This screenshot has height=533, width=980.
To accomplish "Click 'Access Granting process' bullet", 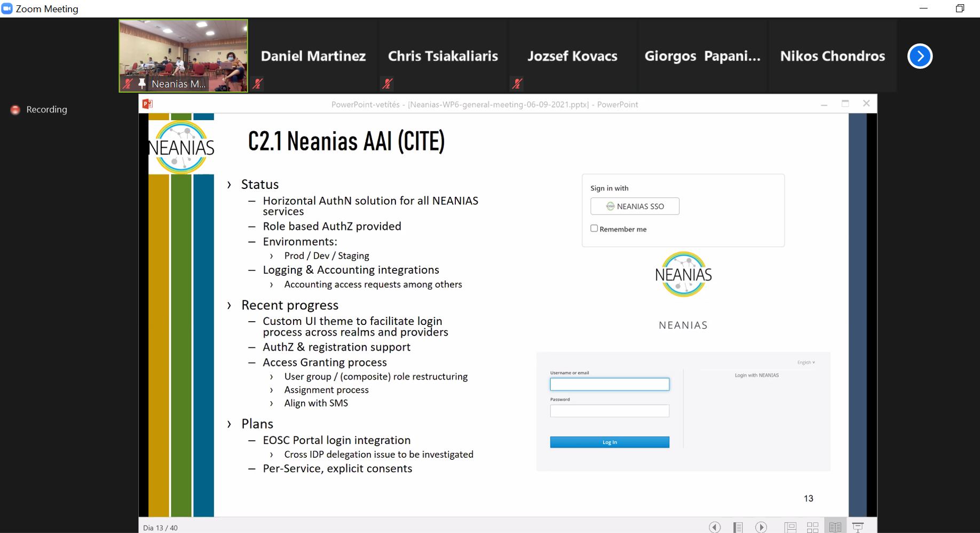I will pos(325,362).
